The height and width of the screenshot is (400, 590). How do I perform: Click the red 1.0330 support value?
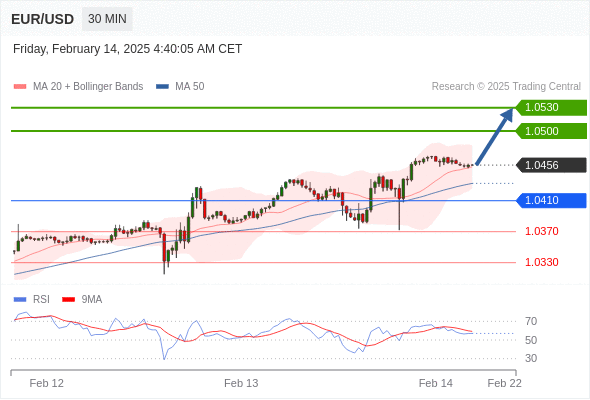tap(541, 262)
